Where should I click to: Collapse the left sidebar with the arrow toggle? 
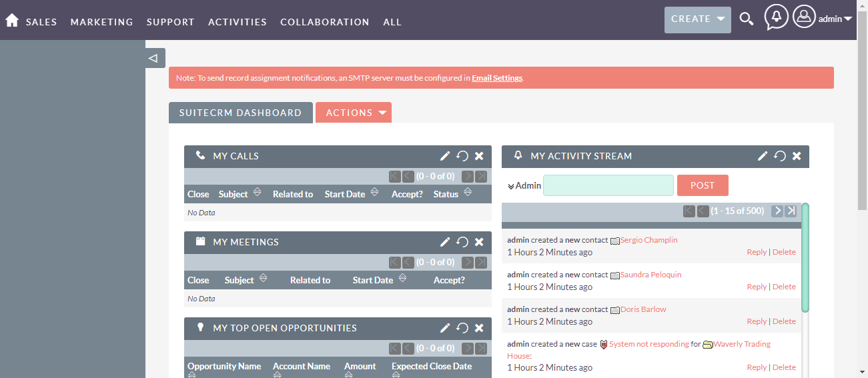[154, 58]
